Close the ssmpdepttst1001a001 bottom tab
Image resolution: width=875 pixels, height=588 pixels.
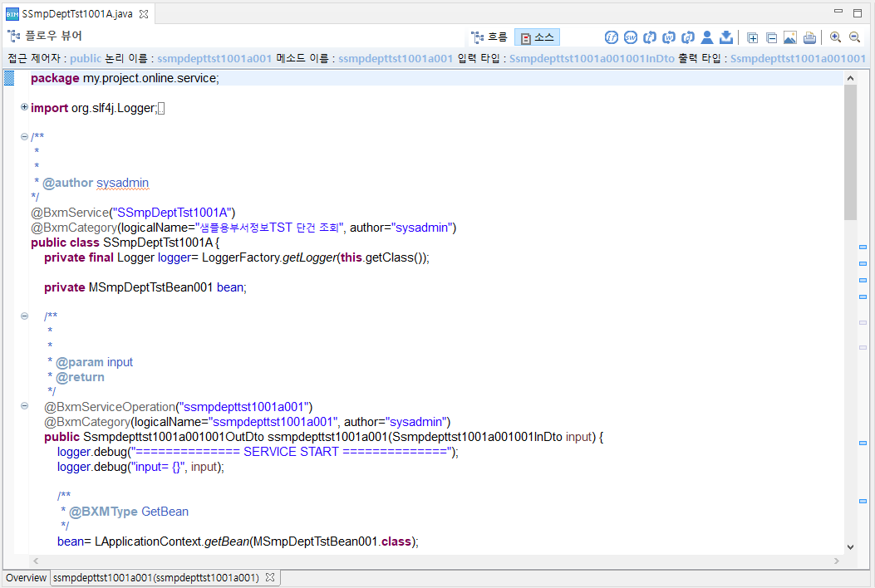coord(269,577)
